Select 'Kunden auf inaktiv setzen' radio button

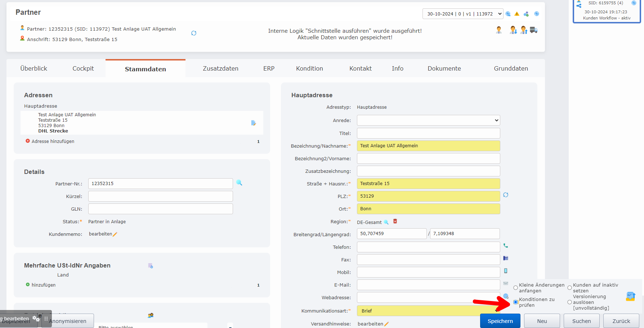coord(569,288)
